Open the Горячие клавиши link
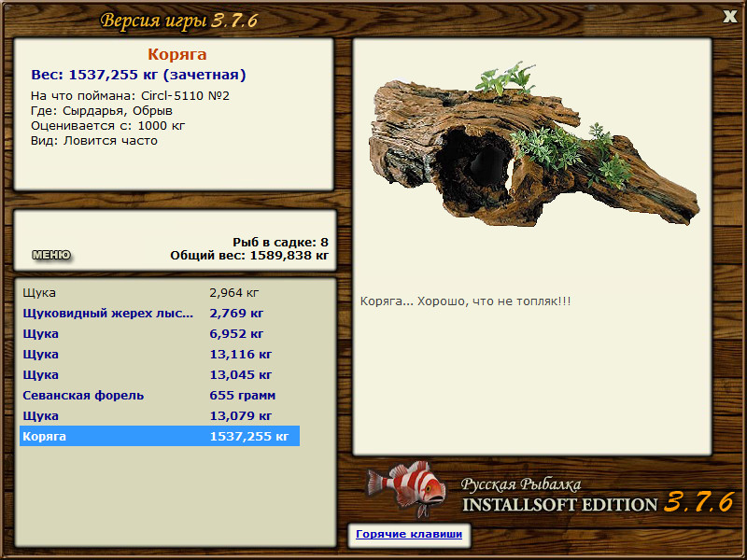Image resolution: width=747 pixels, height=560 pixels. (408, 535)
